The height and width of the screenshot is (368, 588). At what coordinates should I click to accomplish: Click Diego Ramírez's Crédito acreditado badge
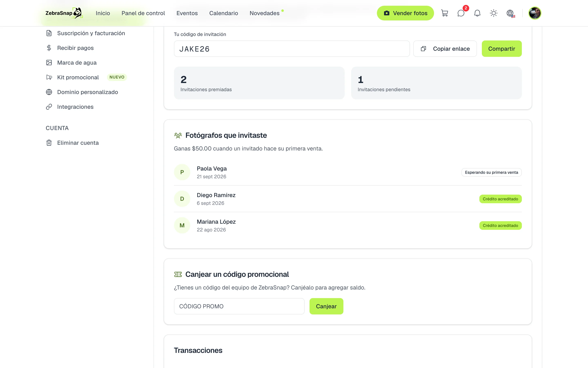[x=500, y=199]
